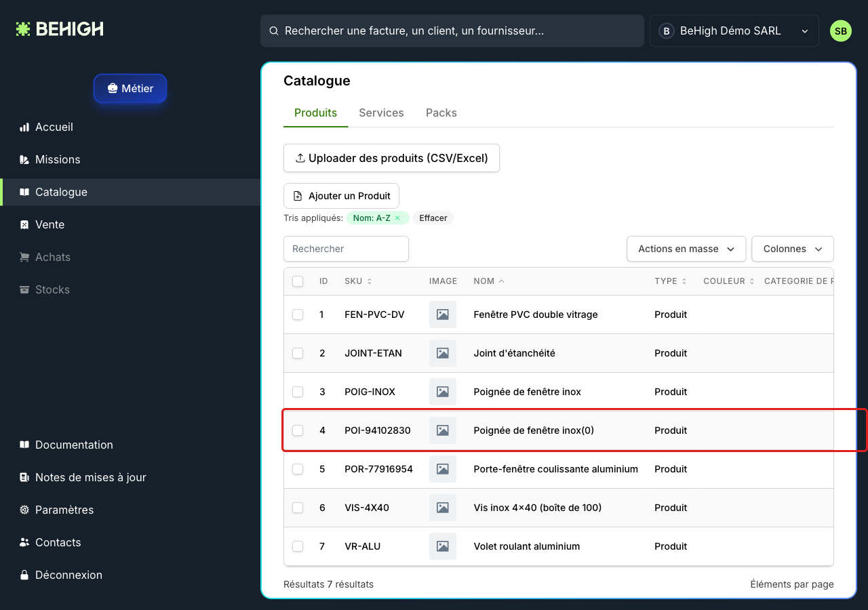
Task: Click the image placeholder in the POIG-INOX row
Action: click(x=443, y=392)
